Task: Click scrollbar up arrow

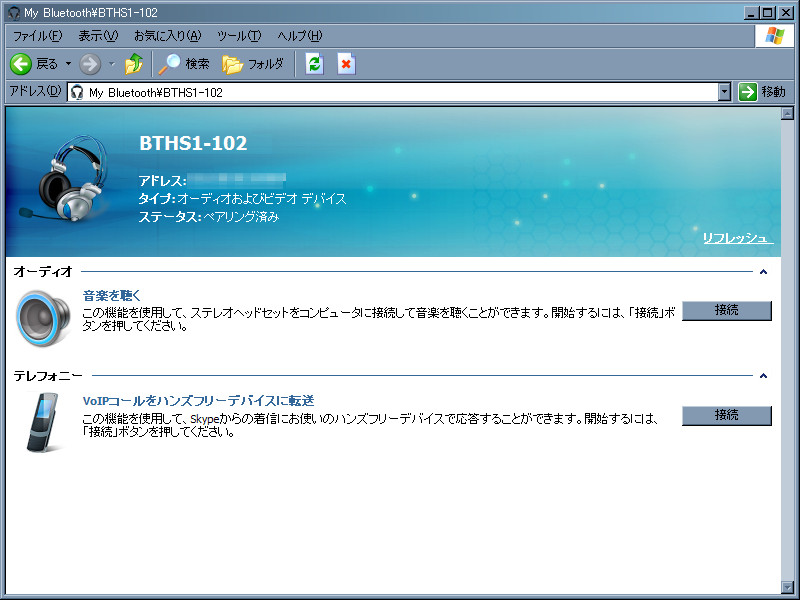Action: pos(787,113)
